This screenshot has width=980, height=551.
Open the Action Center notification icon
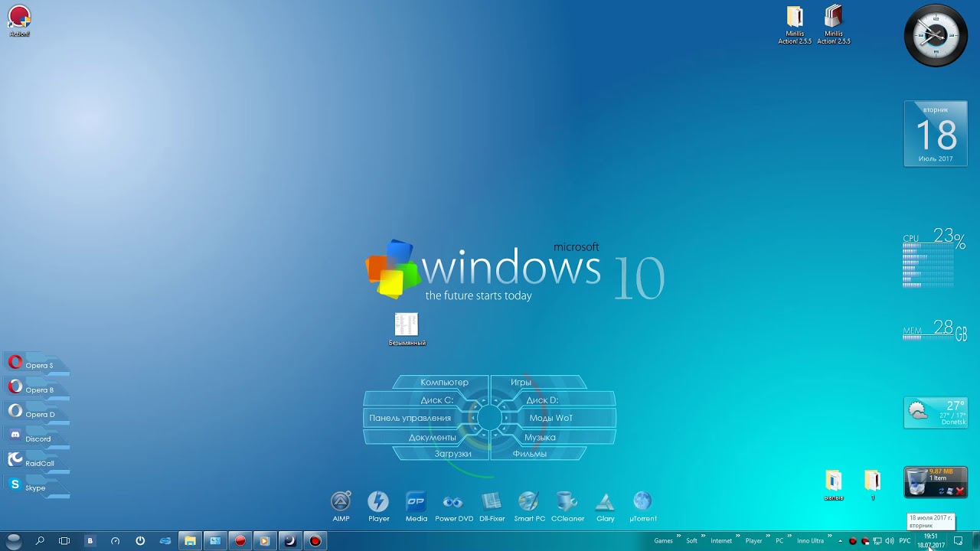coord(958,541)
